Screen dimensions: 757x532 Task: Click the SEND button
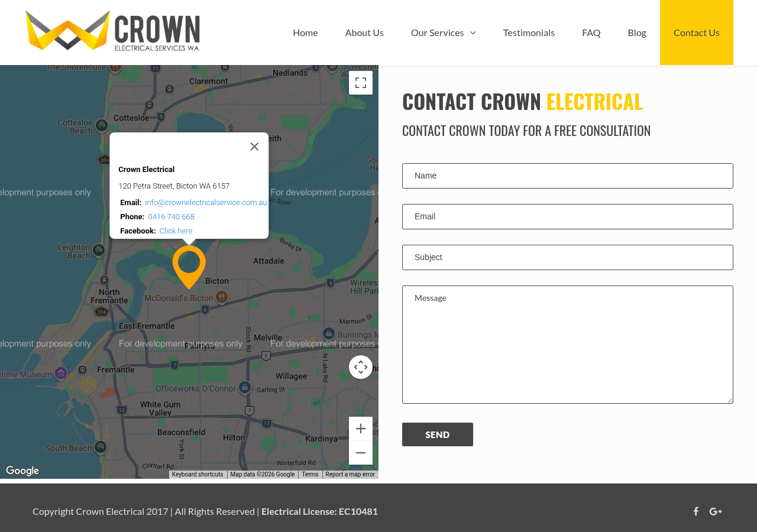tap(438, 434)
